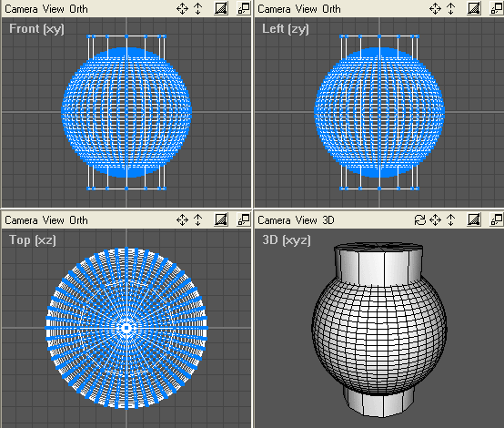Click the zoom arrow icon in the Top viewport
504x428 pixels.
point(198,220)
